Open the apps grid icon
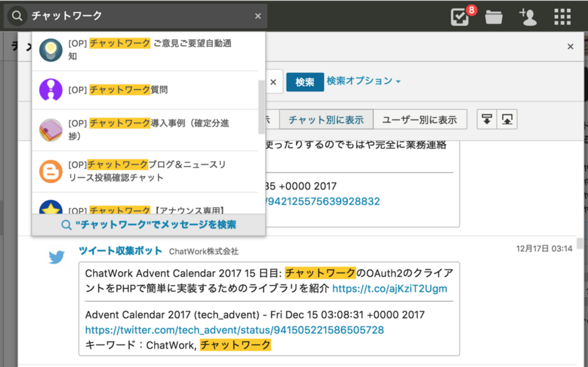 (x=562, y=17)
